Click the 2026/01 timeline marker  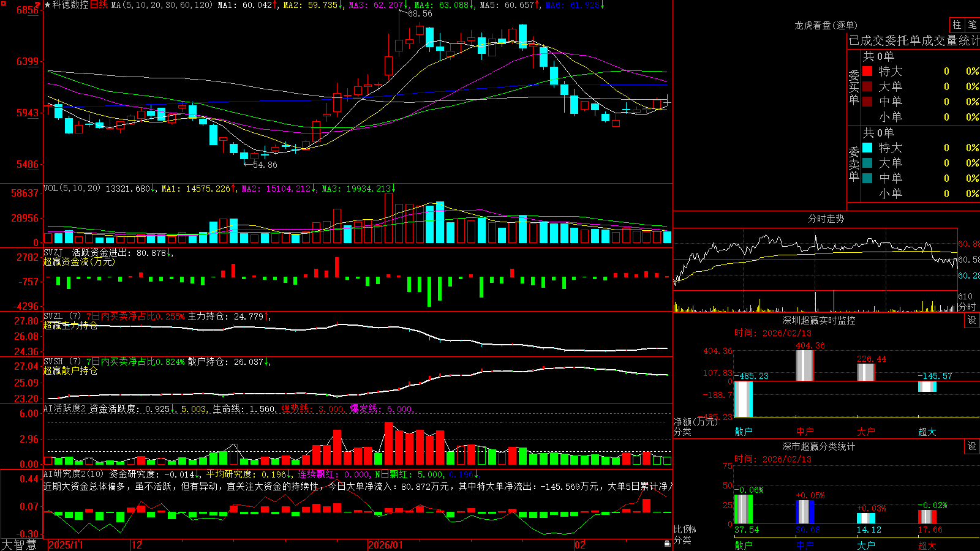[385, 545]
